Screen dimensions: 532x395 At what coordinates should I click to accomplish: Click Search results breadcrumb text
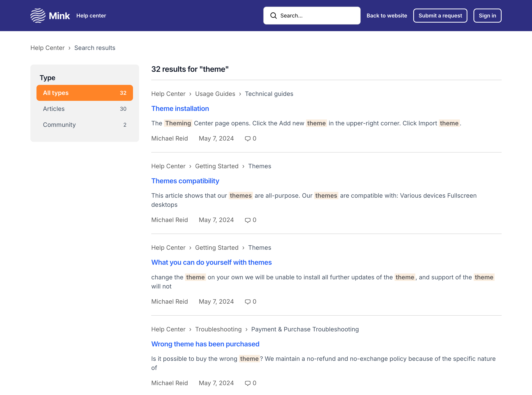pyautogui.click(x=95, y=48)
